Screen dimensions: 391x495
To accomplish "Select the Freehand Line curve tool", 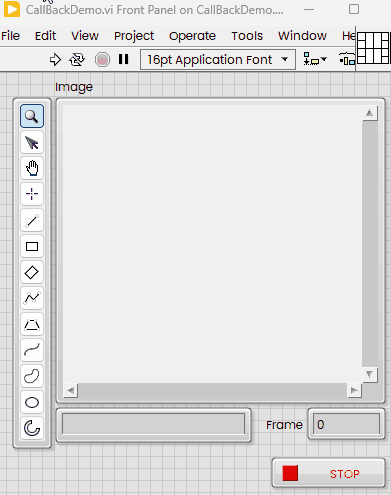I will (x=32, y=350).
